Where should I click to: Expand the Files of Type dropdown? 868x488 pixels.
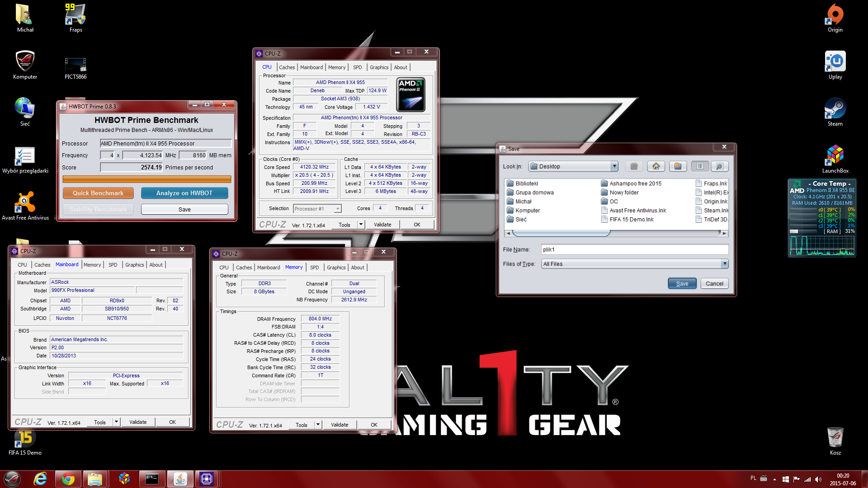[x=725, y=264]
